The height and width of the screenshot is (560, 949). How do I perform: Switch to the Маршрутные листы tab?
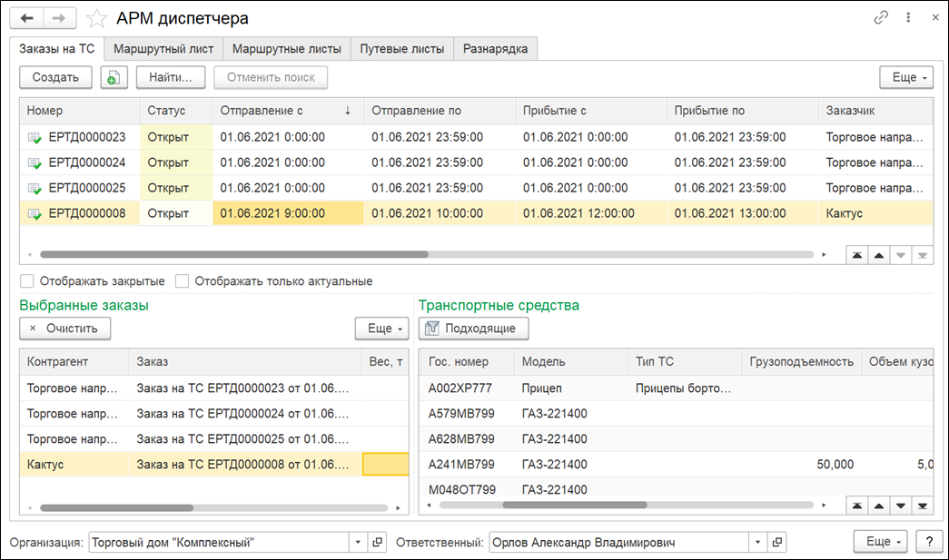click(286, 49)
